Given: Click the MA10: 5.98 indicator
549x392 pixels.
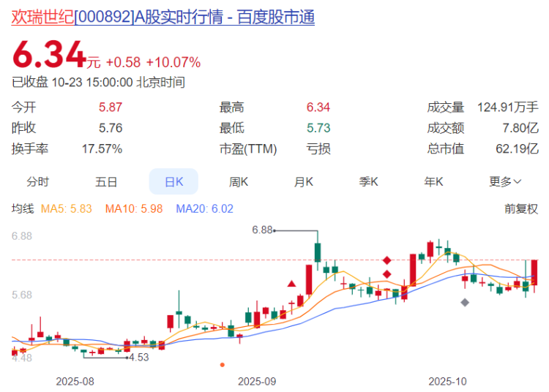Looking at the screenshot, I should (134, 208).
